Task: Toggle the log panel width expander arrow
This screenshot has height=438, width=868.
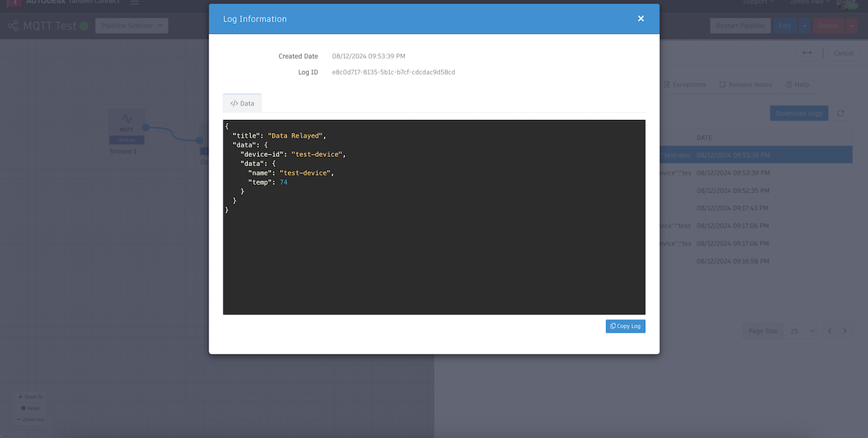Action: point(807,53)
